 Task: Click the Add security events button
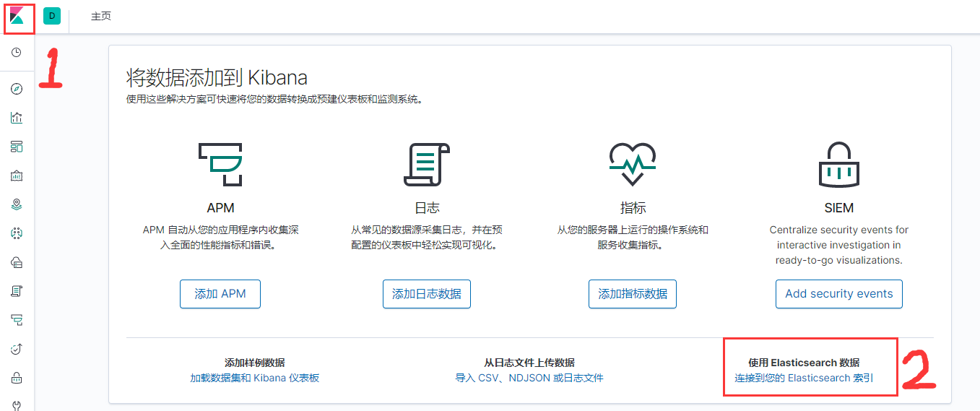tap(839, 294)
